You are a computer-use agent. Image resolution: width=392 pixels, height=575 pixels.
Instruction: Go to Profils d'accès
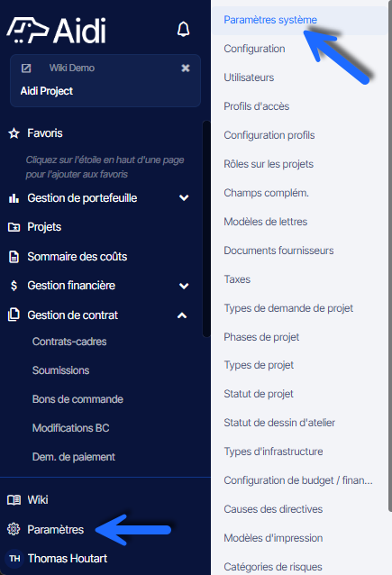tap(257, 106)
